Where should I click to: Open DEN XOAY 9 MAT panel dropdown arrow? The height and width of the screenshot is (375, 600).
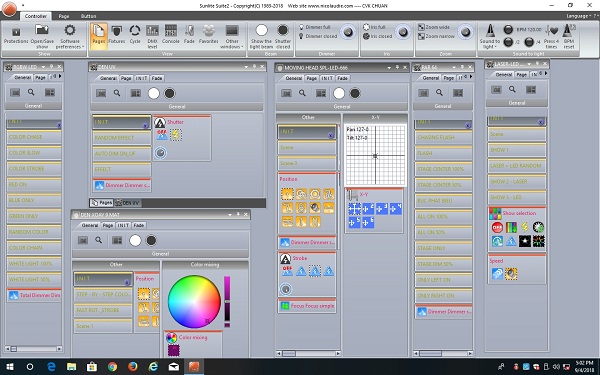tap(230, 215)
